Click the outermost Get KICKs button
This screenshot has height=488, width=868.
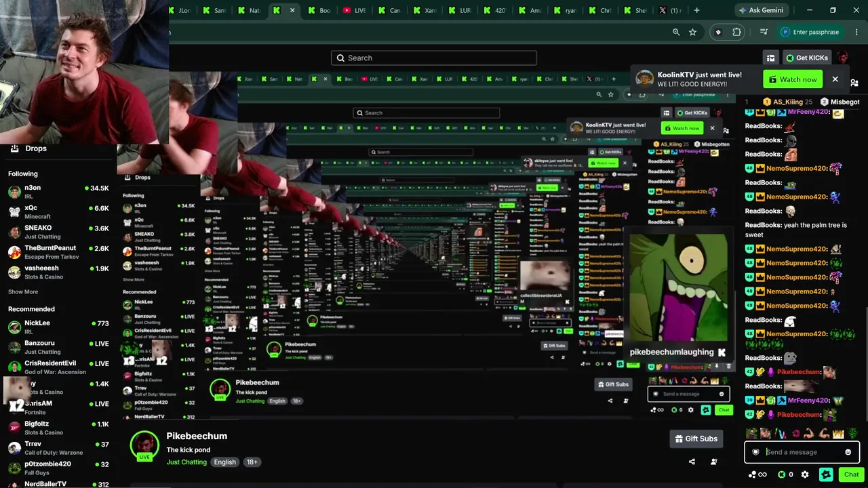[807, 58]
